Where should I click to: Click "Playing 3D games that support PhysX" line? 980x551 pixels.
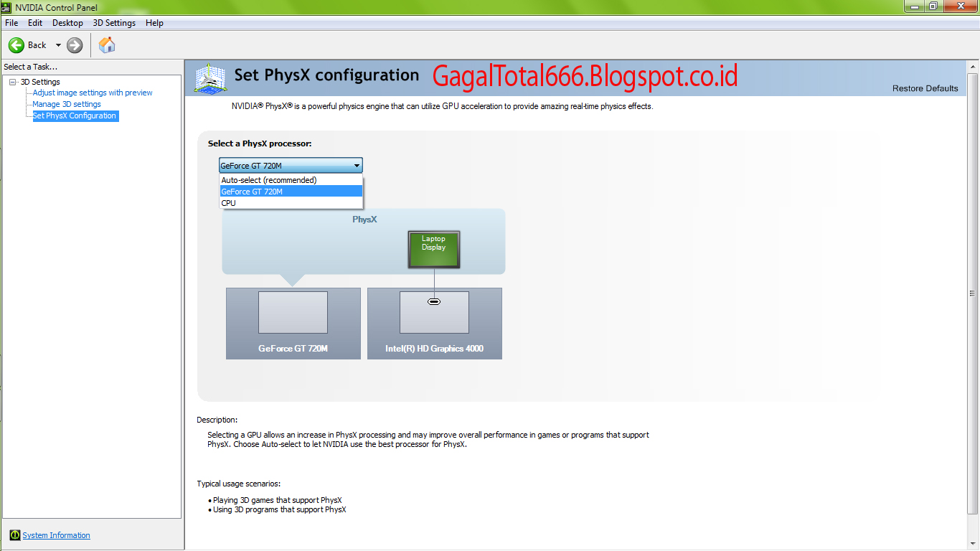coord(278,500)
